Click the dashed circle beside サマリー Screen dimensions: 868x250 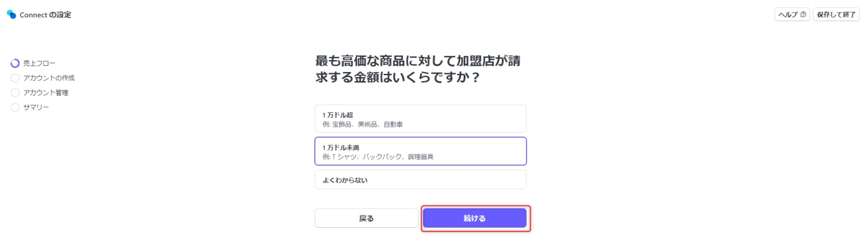(15, 108)
